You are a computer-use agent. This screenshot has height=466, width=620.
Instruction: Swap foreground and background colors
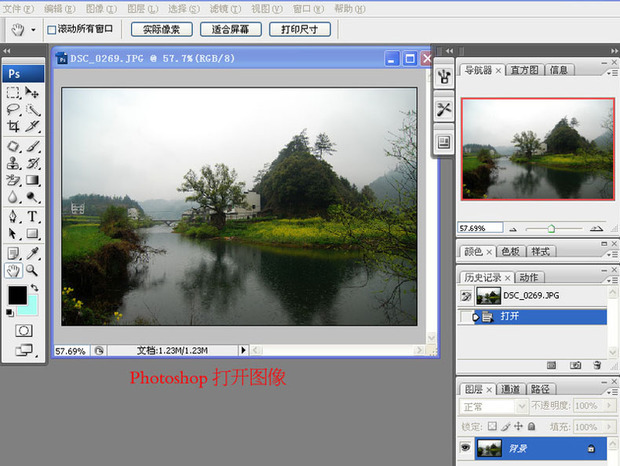point(34,288)
